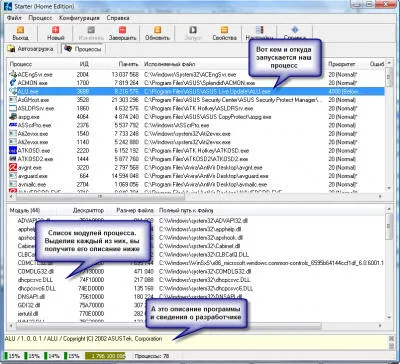The height and width of the screenshot is (364, 400).
Task: Select the Ati2evxx.exe row with ID 1140
Action: (x=196, y=142)
